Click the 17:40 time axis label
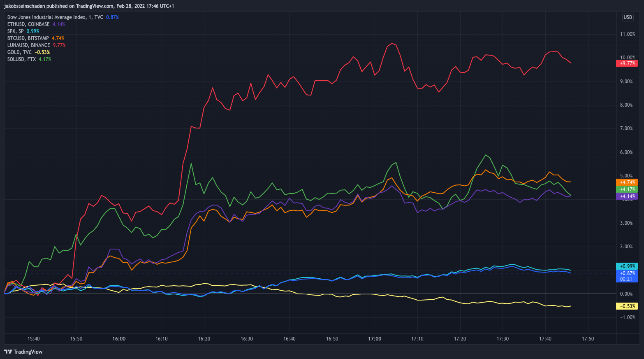The width and height of the screenshot is (644, 359). pos(545,339)
